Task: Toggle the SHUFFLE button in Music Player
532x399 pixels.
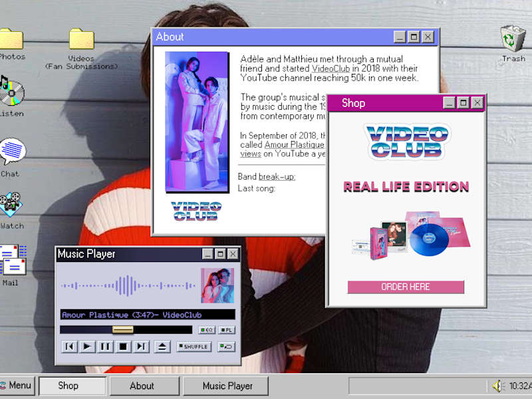Action: point(194,346)
